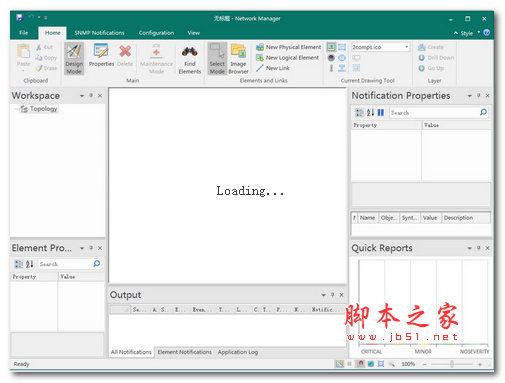Image resolution: width=505 pixels, height=383 pixels.
Task: Open Output panel options dropdown
Action: 323,295
